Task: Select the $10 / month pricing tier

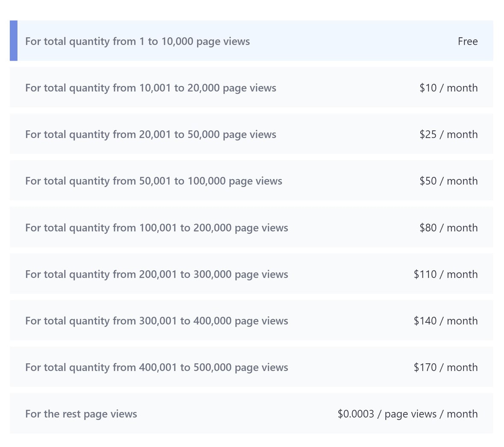Action: click(x=252, y=88)
